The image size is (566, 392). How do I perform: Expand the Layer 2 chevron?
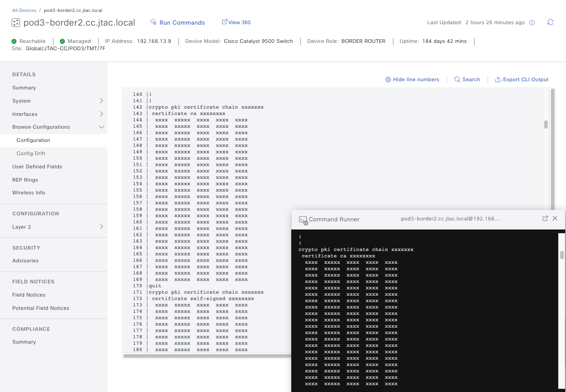[101, 227]
